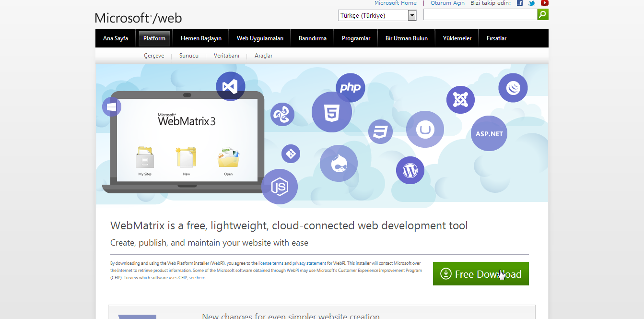
Task: Click the green Free Download button
Action: click(x=480, y=273)
